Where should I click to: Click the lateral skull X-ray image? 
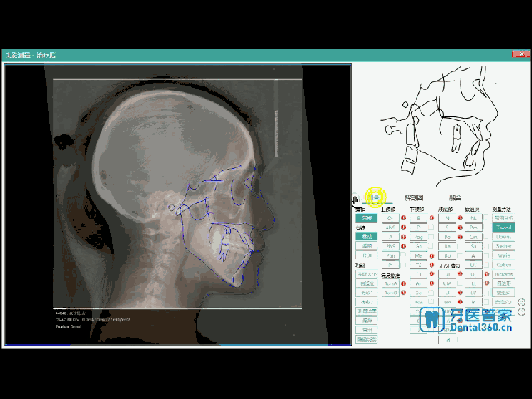click(178, 204)
